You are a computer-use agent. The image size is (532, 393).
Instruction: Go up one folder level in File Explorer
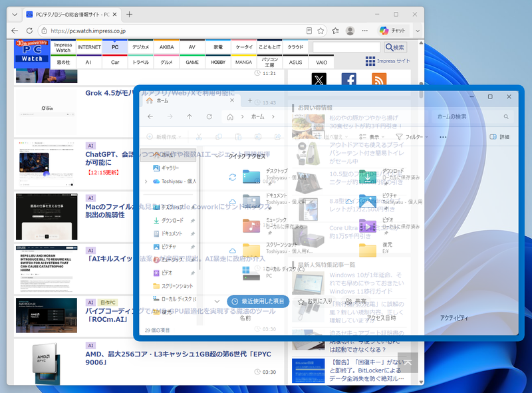[x=190, y=117]
